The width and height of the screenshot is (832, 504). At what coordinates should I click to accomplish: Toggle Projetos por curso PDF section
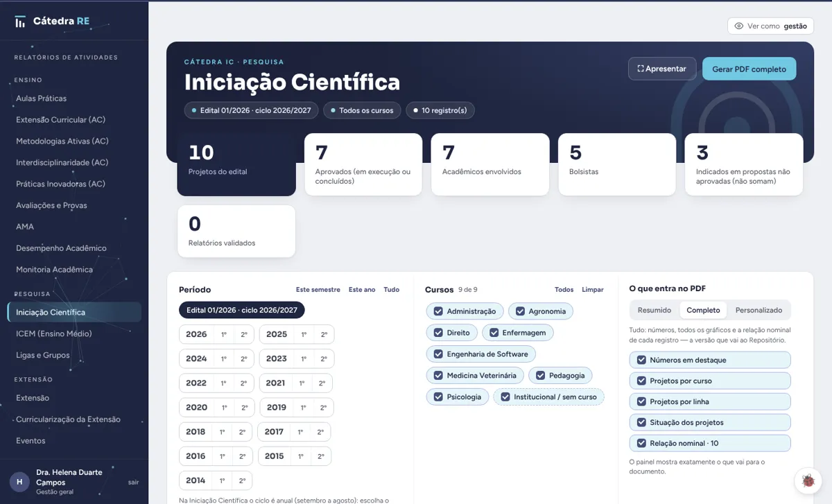click(641, 381)
